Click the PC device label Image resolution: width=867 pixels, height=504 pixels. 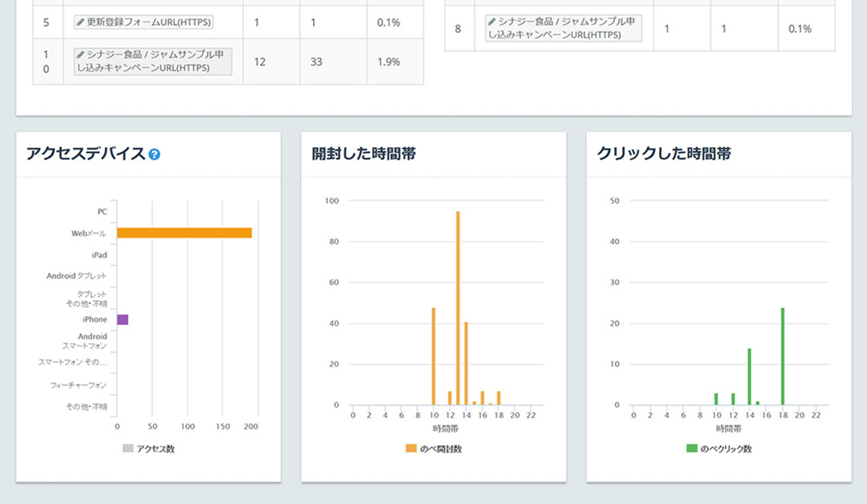tap(102, 212)
